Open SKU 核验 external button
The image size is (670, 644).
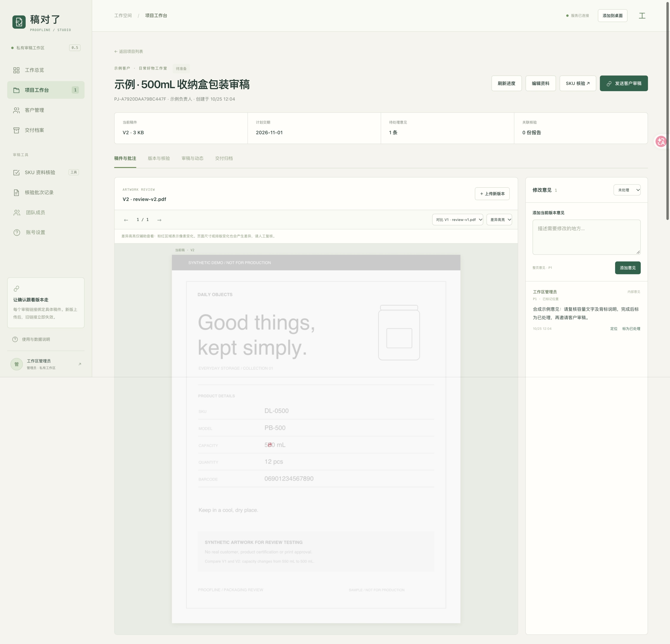coord(578,83)
